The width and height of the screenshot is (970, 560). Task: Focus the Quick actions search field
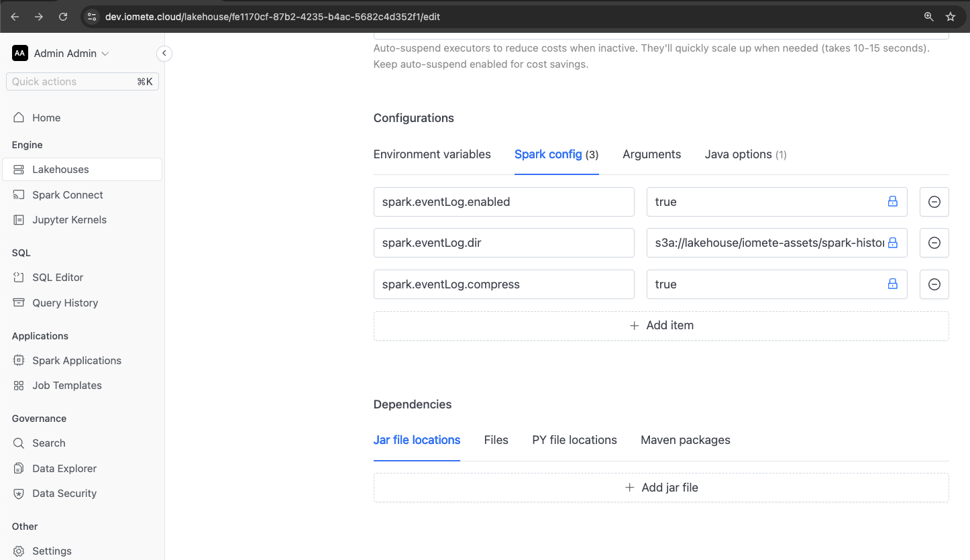[x=83, y=81]
